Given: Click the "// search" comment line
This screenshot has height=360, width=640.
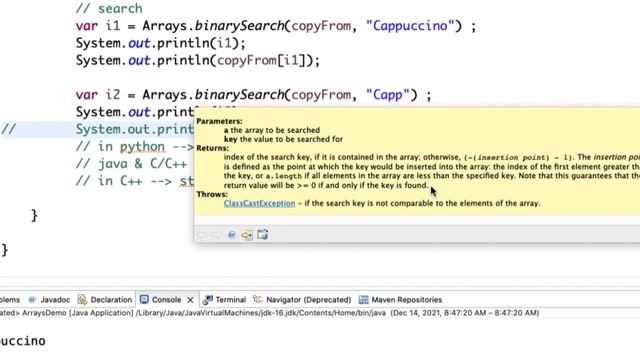Looking at the screenshot, I should pos(109,8).
